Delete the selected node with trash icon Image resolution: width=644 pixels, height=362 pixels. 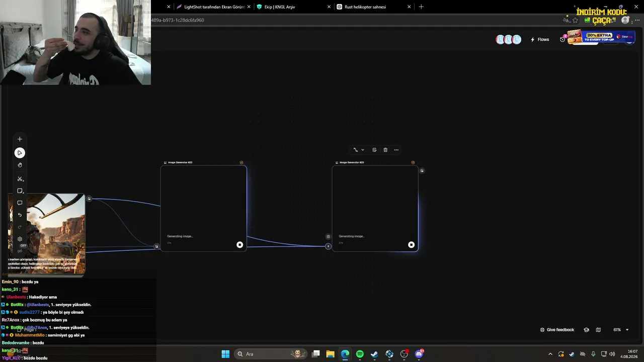click(x=385, y=150)
